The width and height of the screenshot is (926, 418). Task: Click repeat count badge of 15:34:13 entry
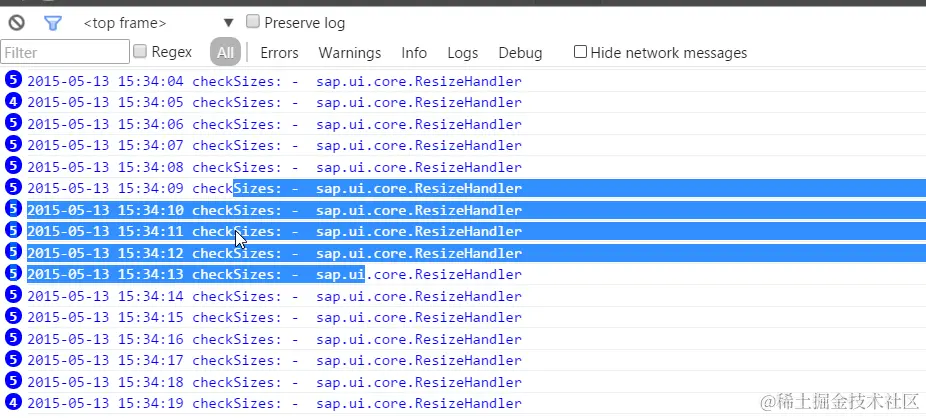13,273
